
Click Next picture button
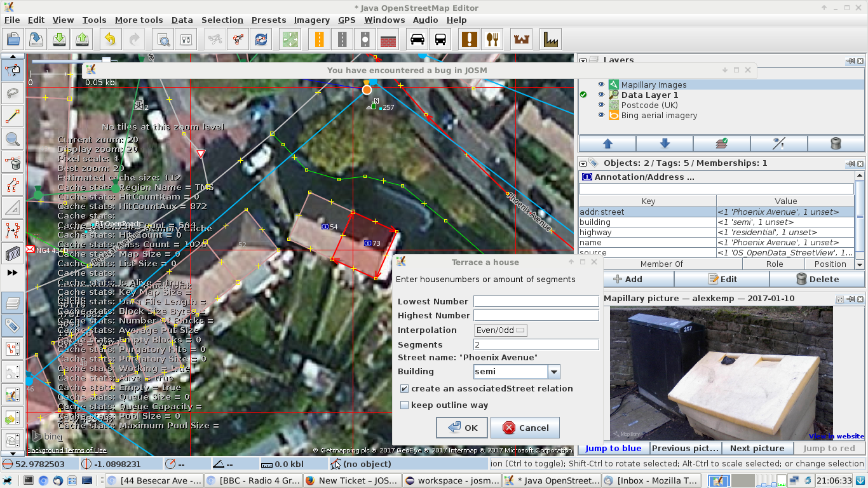(x=757, y=449)
